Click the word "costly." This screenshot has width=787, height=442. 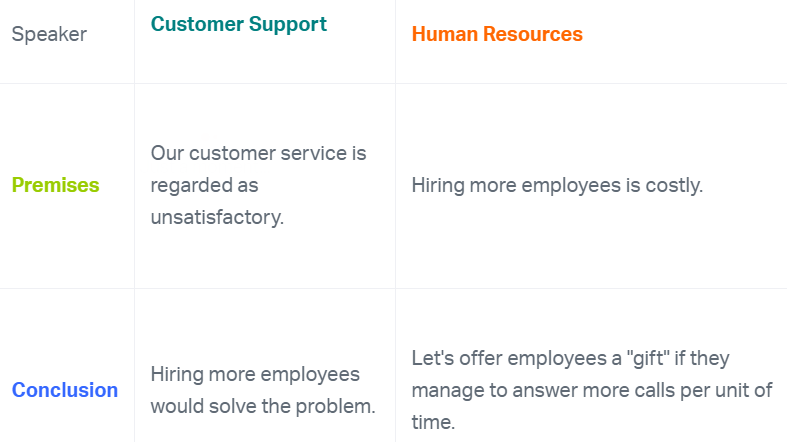click(x=675, y=185)
